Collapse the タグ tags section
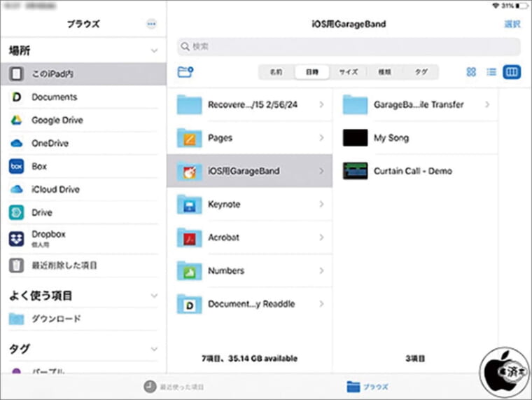The height and width of the screenshot is (400, 532). [x=154, y=348]
